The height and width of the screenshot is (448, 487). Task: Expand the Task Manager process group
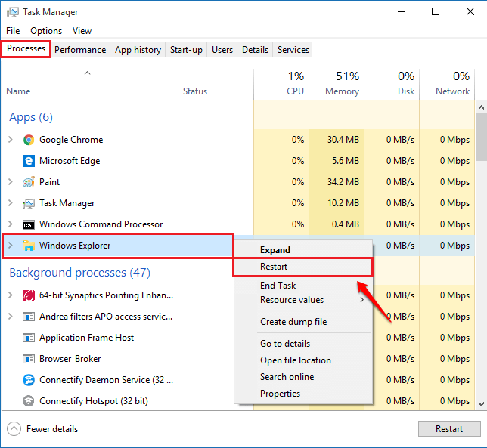[x=11, y=203]
